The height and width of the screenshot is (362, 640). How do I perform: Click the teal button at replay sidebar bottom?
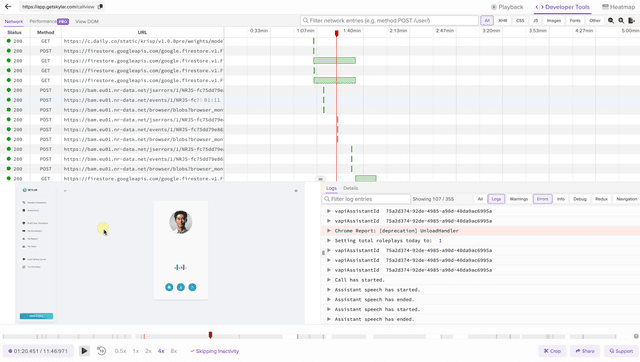(x=36, y=316)
